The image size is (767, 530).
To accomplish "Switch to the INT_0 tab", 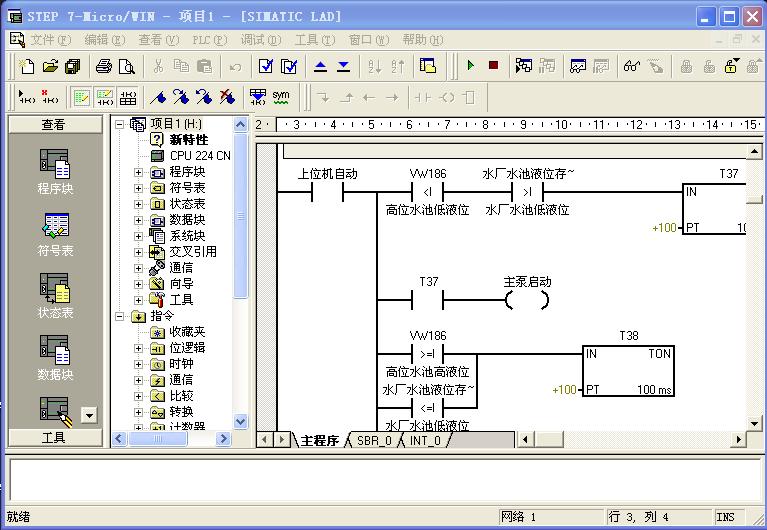I will [425, 440].
